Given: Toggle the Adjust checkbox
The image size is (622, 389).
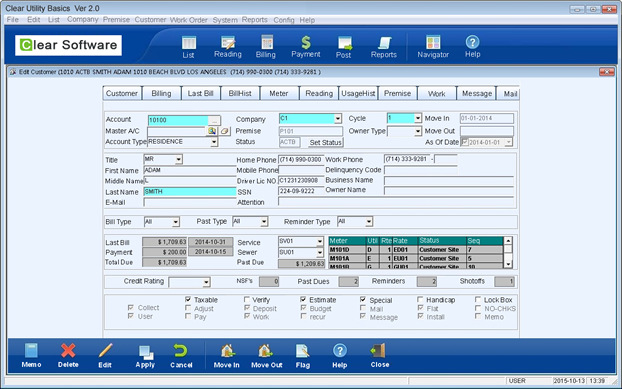Looking at the screenshot, I should click(188, 308).
